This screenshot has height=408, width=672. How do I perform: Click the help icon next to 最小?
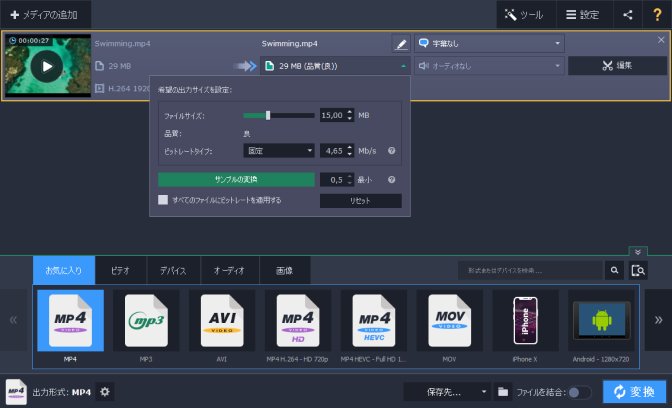[x=392, y=180]
